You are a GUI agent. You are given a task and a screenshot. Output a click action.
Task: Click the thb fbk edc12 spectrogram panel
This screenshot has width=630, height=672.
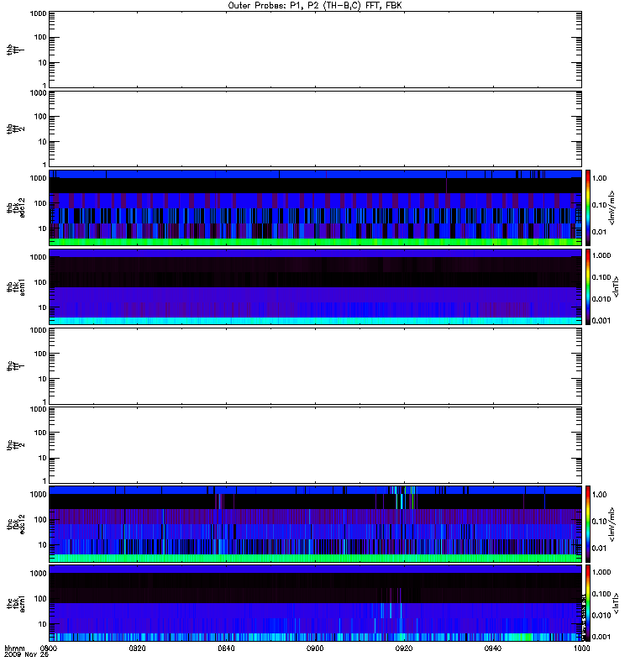(315, 207)
